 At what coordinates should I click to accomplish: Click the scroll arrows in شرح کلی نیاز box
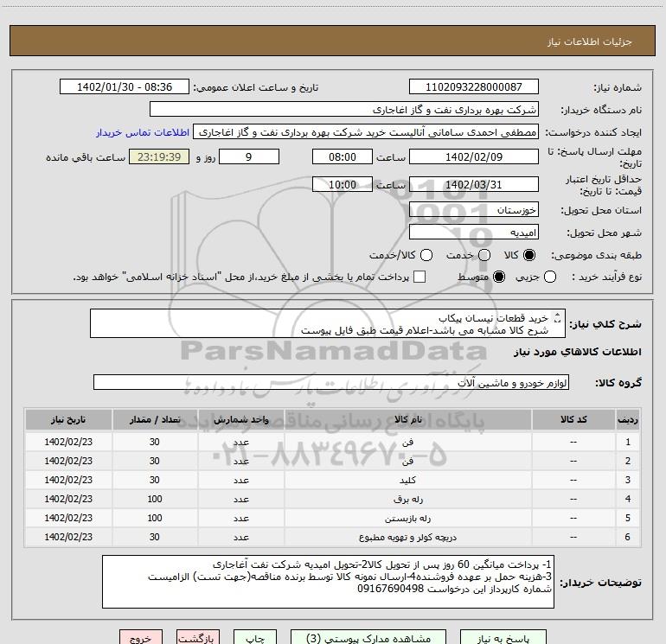point(558,317)
